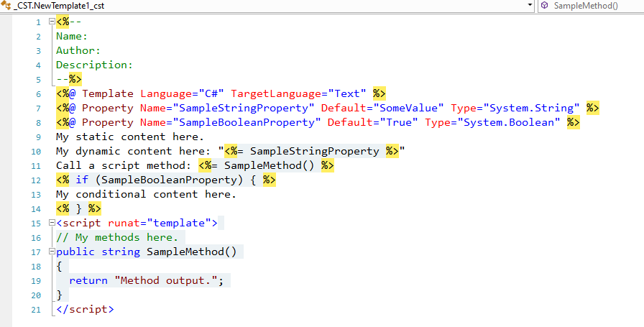Click the "System.String" type value
The image size is (644, 327).
pos(531,108)
